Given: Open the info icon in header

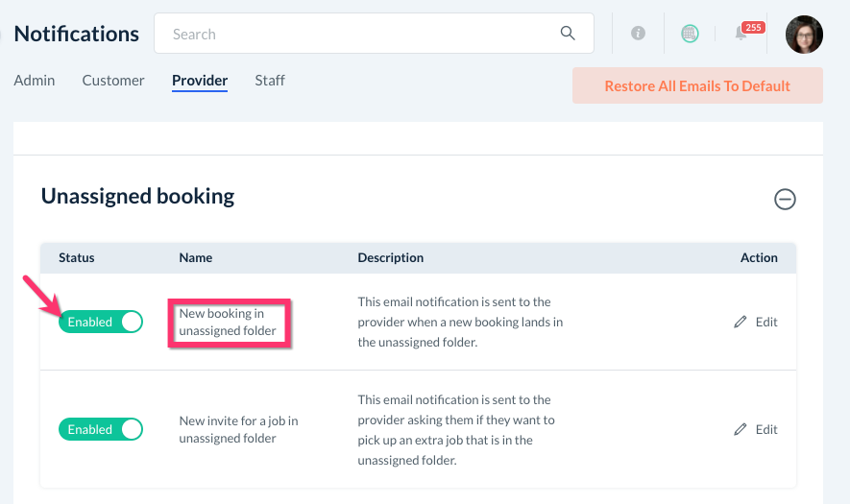Looking at the screenshot, I should (x=638, y=34).
